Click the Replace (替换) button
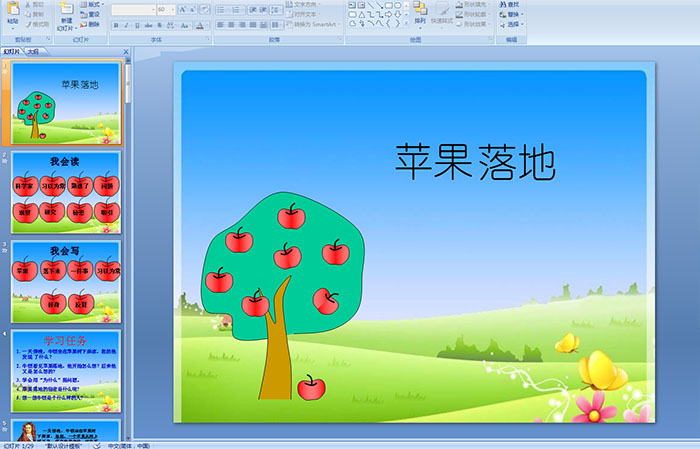 pos(512,14)
